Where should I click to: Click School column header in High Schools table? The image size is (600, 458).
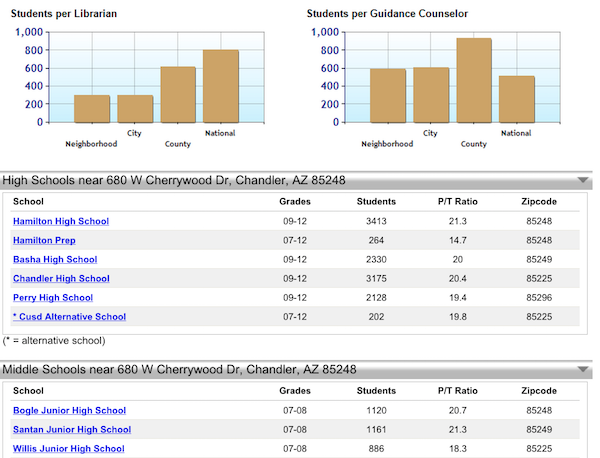(x=28, y=202)
